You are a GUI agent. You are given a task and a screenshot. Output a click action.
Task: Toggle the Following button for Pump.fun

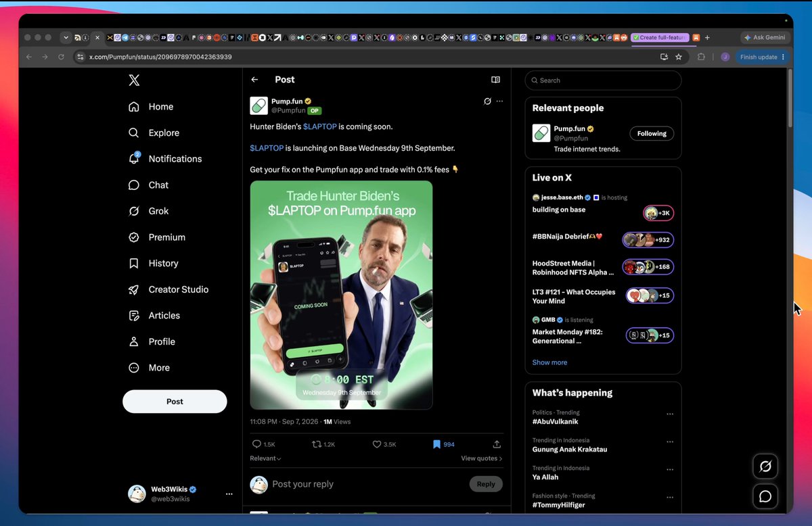pyautogui.click(x=652, y=133)
